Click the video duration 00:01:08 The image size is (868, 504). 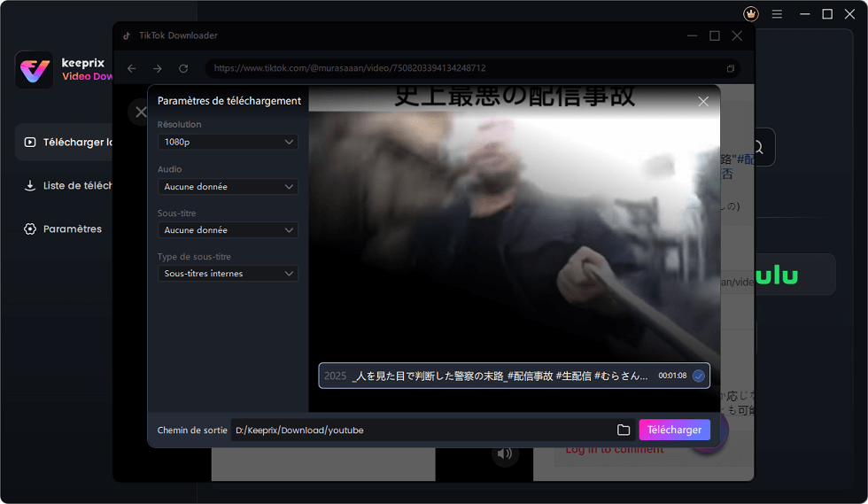pyautogui.click(x=672, y=376)
